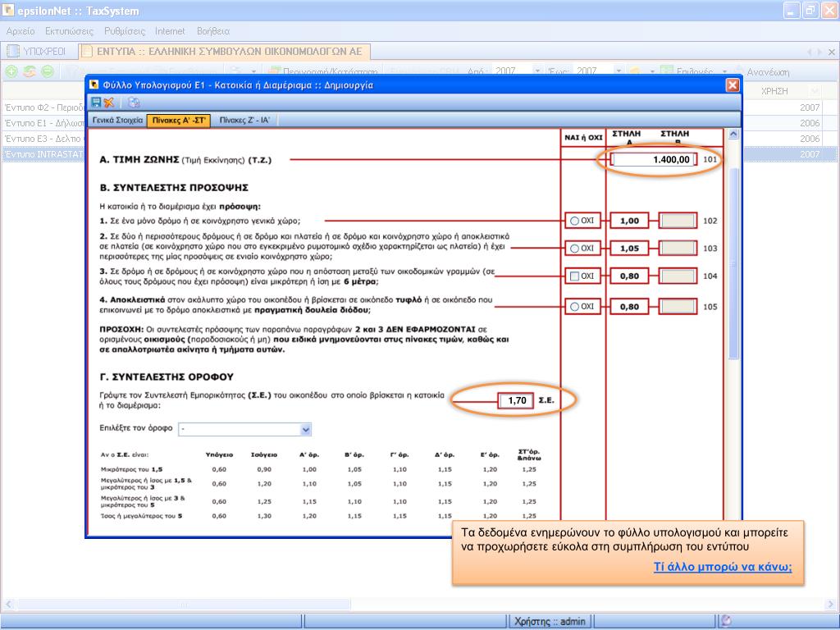Viewport: 840px width, 630px height.
Task: Click the third icon in dialog toolbar
Action: [x=134, y=103]
